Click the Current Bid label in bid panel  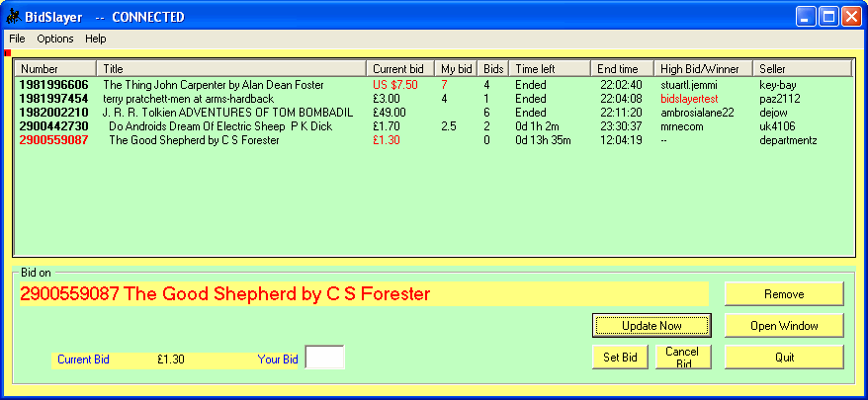tap(83, 360)
